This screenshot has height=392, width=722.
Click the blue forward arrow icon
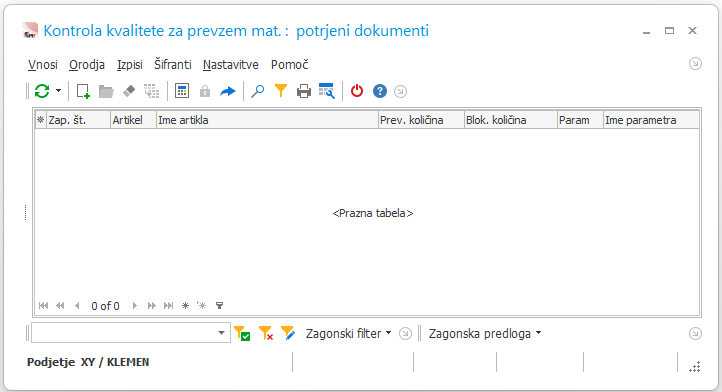click(x=227, y=92)
